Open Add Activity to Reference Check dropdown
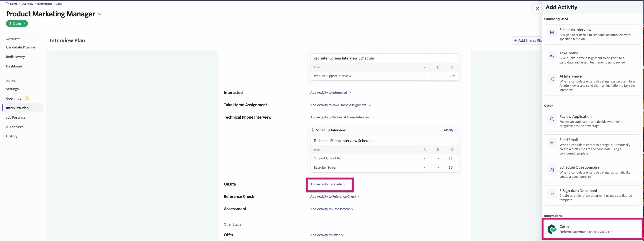The width and height of the screenshot is (644, 241). (x=335, y=197)
